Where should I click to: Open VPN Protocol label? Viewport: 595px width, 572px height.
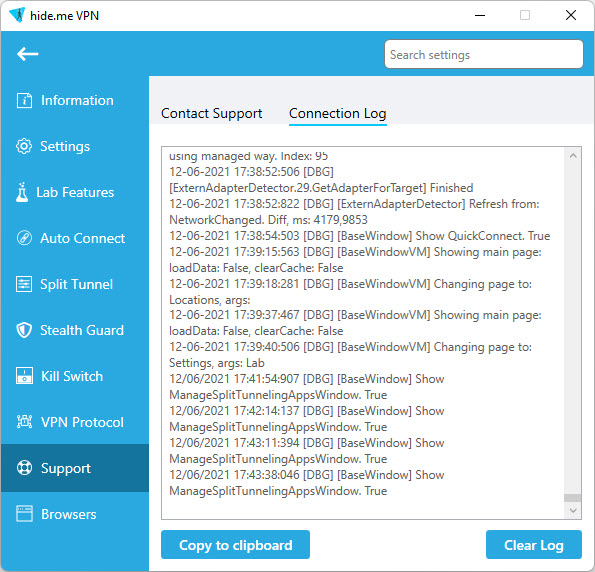pyautogui.click(x=82, y=422)
